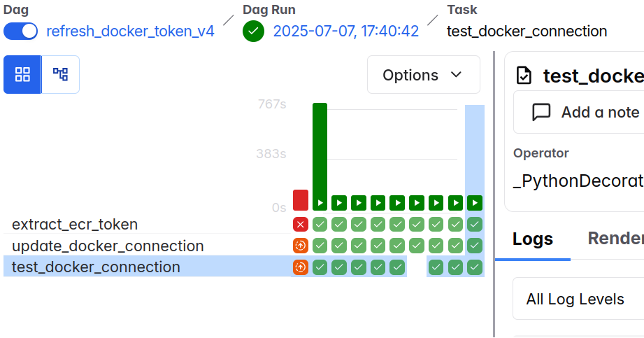Open the Rendered tab next to Logs
The height and width of the screenshot is (338, 644).
click(x=615, y=239)
